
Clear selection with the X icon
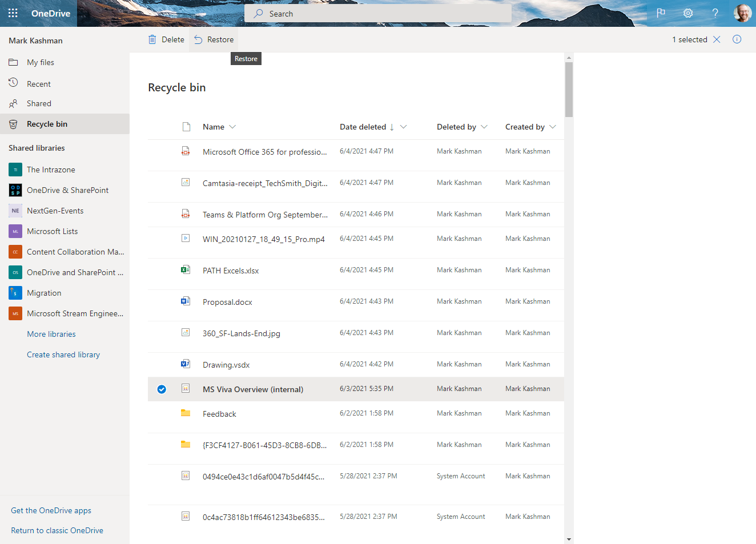click(x=717, y=39)
